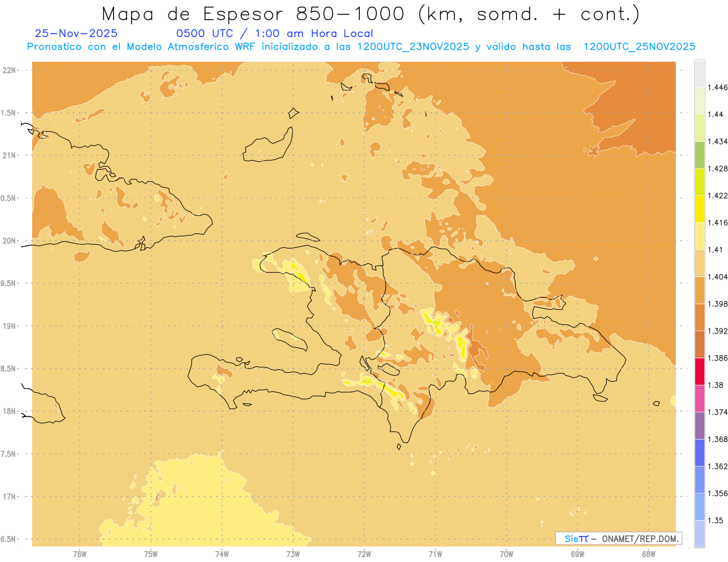Click the '73W' longitude label

(293, 554)
